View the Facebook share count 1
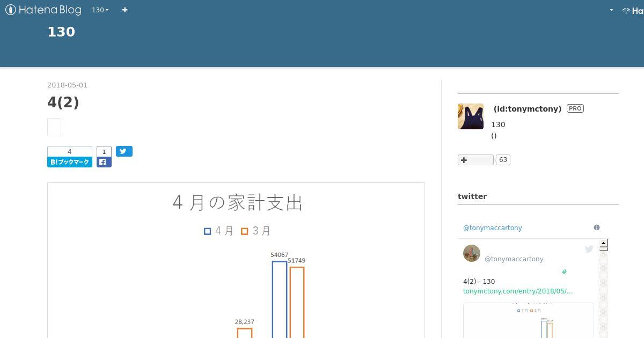The image size is (644, 338). pos(104,151)
